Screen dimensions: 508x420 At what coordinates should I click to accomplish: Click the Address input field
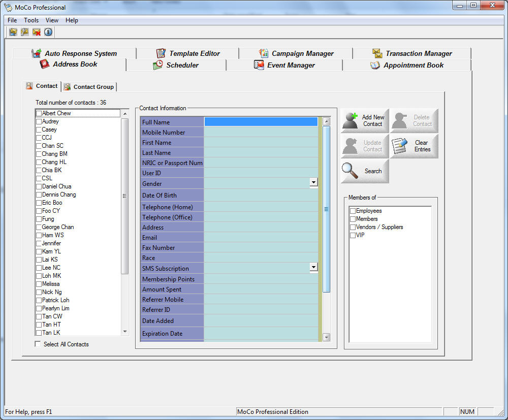261,228
